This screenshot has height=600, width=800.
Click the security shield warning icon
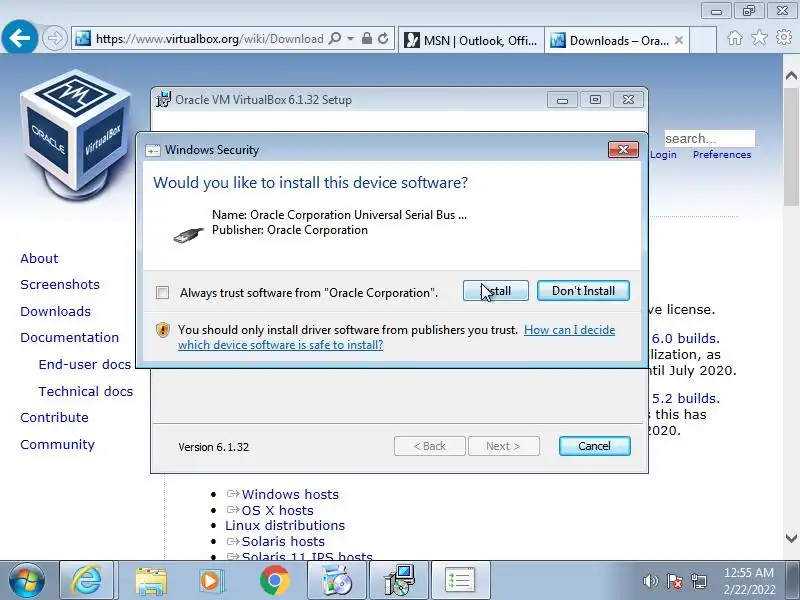click(162, 330)
